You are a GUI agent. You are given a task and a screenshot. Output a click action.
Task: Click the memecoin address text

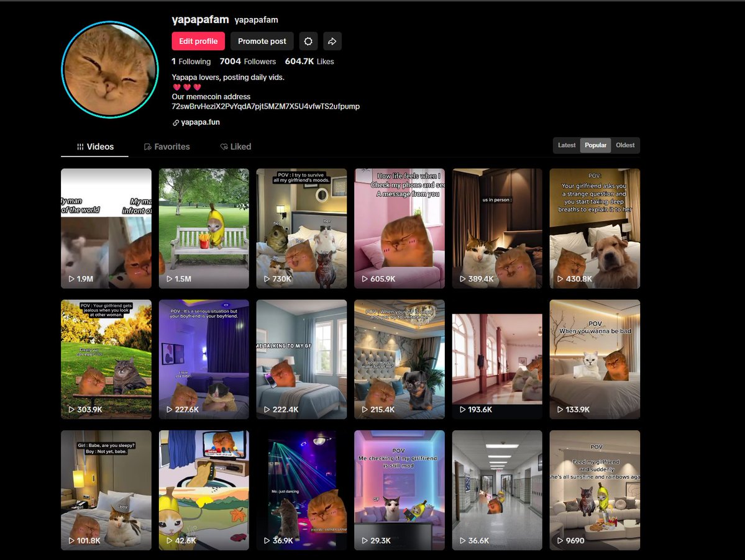click(265, 106)
